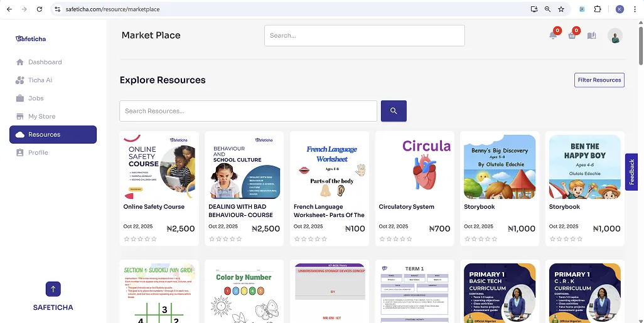Image resolution: width=644 pixels, height=323 pixels.
Task: Open the Chrome three-dot menu
Action: click(635, 9)
